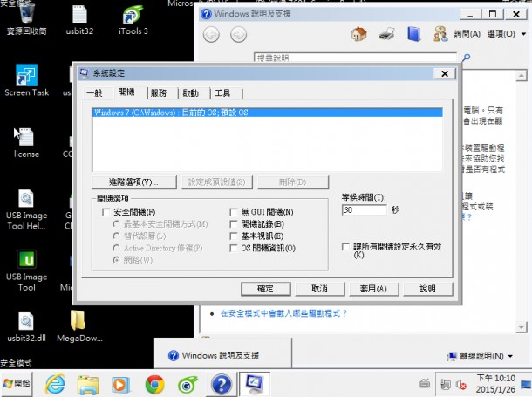Switch to the 工具 tab
This screenshot has width=532, height=397.
[x=222, y=92]
